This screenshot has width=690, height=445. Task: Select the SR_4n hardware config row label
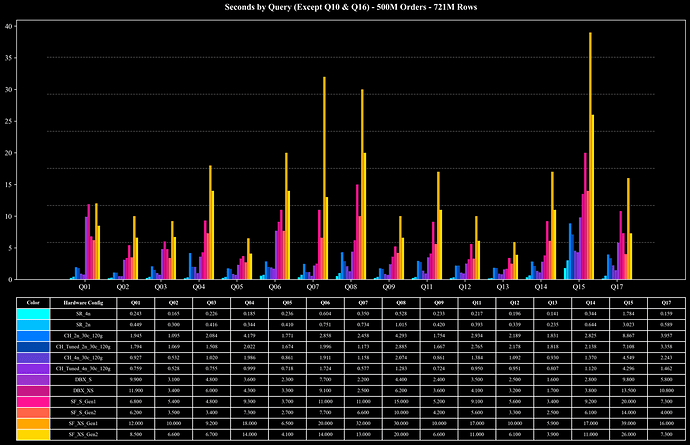82,315
